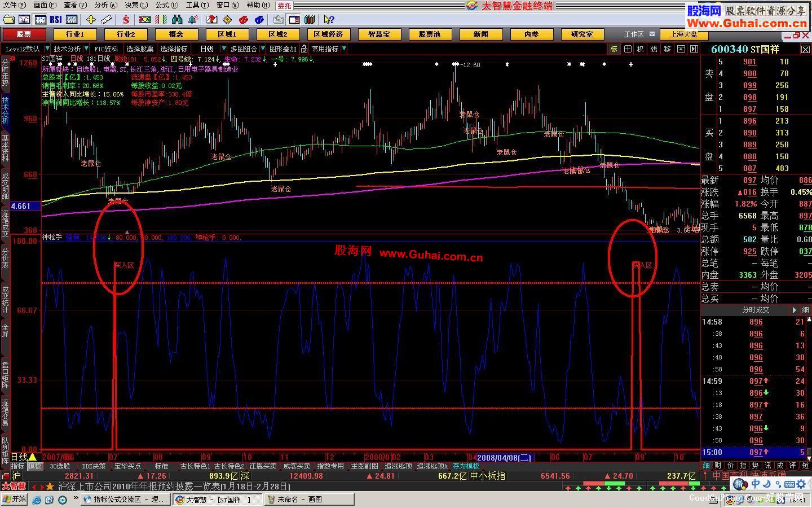Image resolution: width=812 pixels, height=508 pixels.
Task: Click the yellow crosshair cursor tool
Action: point(91,20)
